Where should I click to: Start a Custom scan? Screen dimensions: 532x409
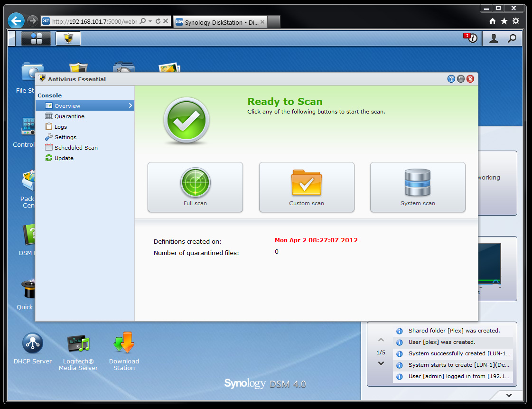coord(307,187)
